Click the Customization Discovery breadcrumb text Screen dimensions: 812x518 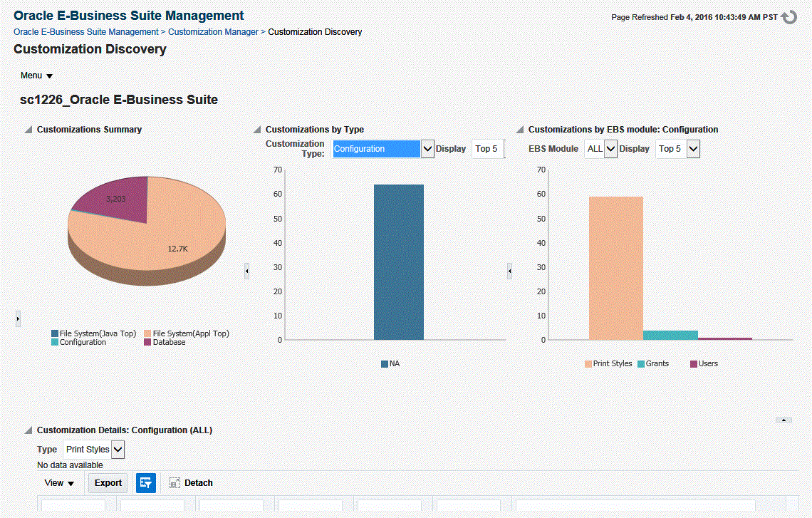[315, 31]
